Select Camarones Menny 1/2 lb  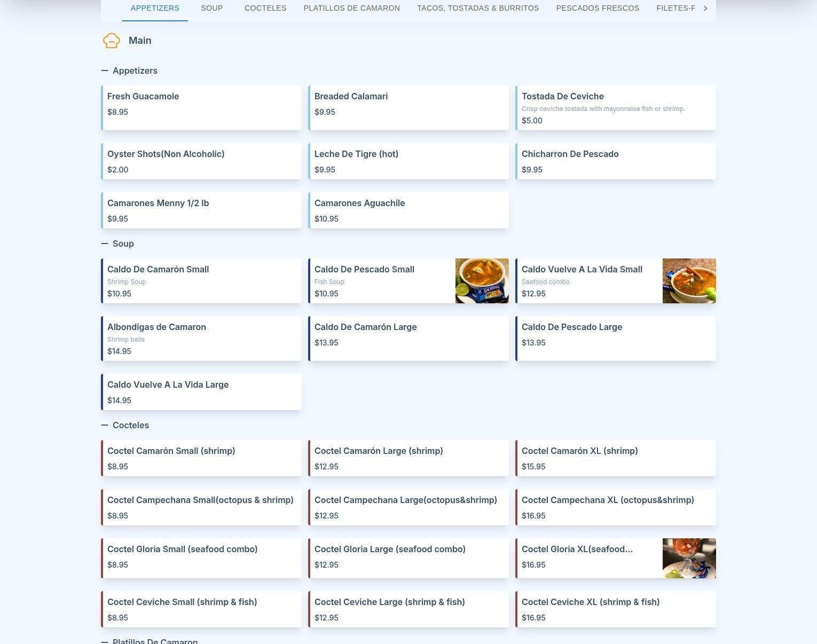click(201, 210)
